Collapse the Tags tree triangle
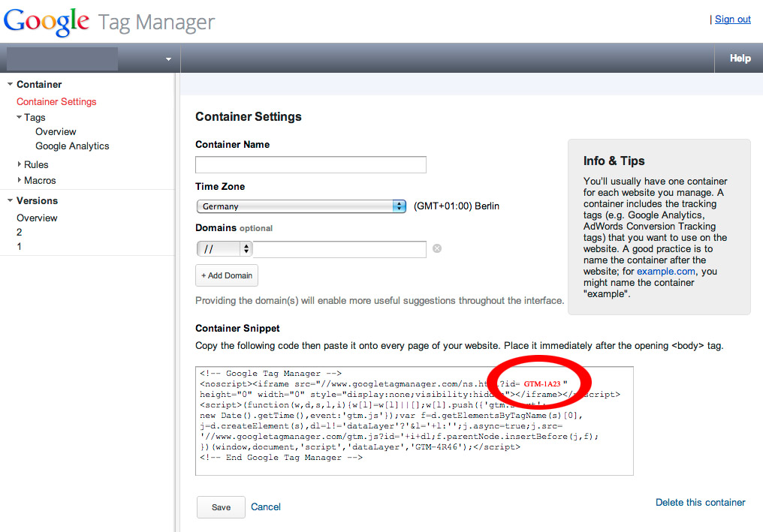The image size is (763, 532). click(19, 117)
